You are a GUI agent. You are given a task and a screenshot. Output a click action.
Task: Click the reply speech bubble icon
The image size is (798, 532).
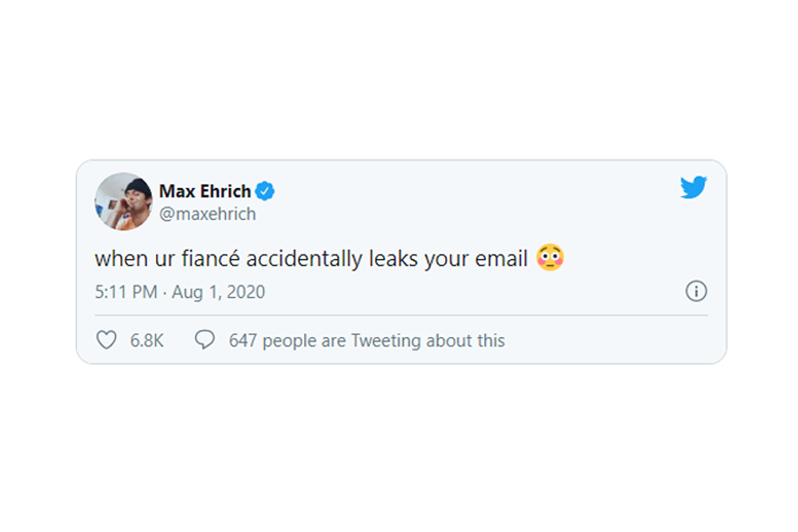point(205,339)
